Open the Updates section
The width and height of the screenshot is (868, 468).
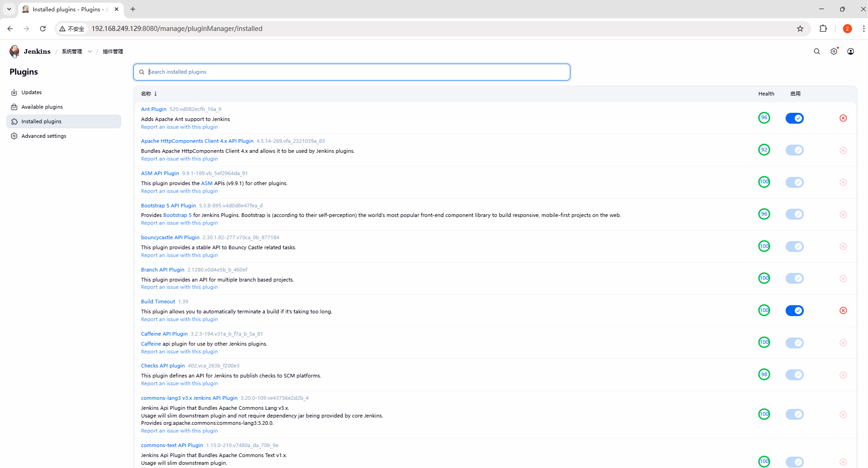64,92
